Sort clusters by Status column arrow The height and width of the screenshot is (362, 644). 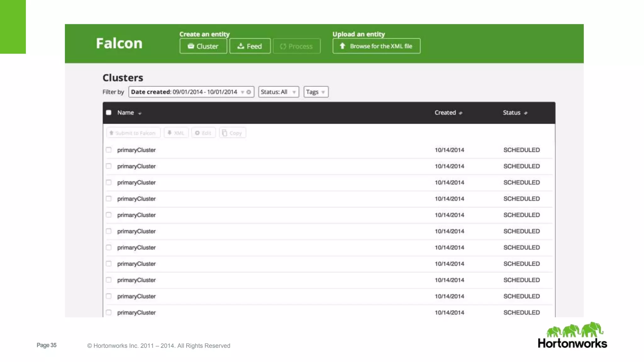pos(526,113)
